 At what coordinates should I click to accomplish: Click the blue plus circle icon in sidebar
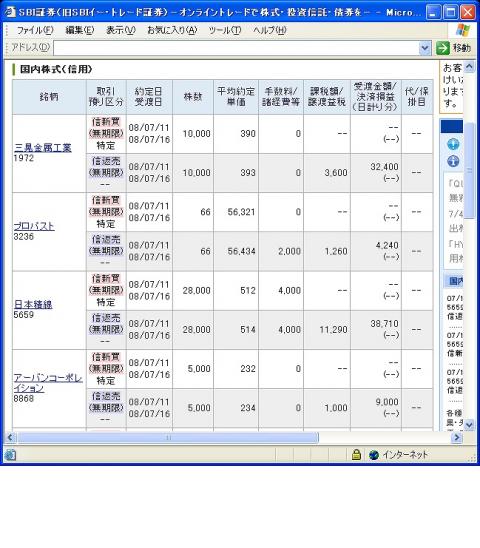point(453,144)
